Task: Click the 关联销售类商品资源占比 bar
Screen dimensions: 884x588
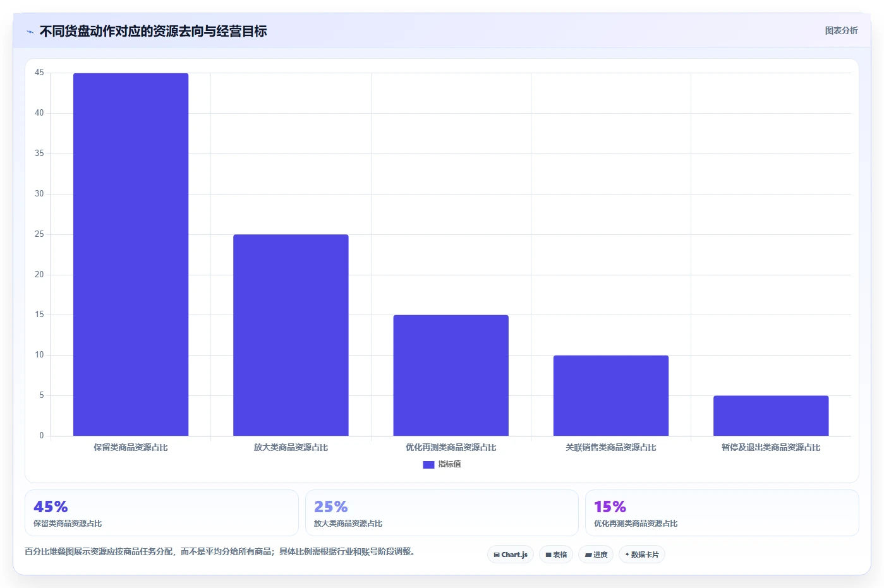Action: [611, 395]
